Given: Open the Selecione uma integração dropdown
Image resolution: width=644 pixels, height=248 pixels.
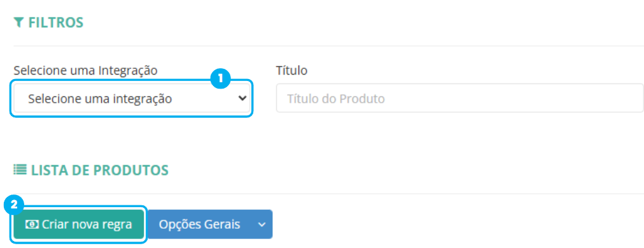Looking at the screenshot, I should click(132, 99).
